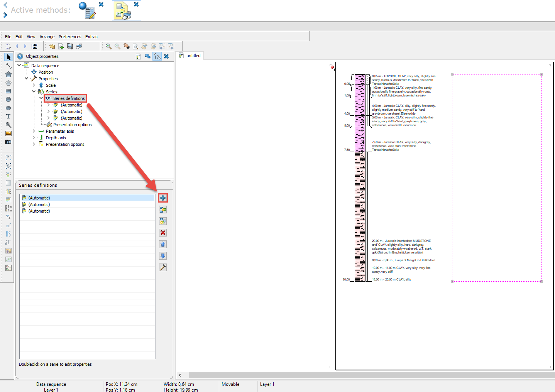The image size is (555, 392).
Task: Save the document with the floppy disk icon
Action: (70, 46)
